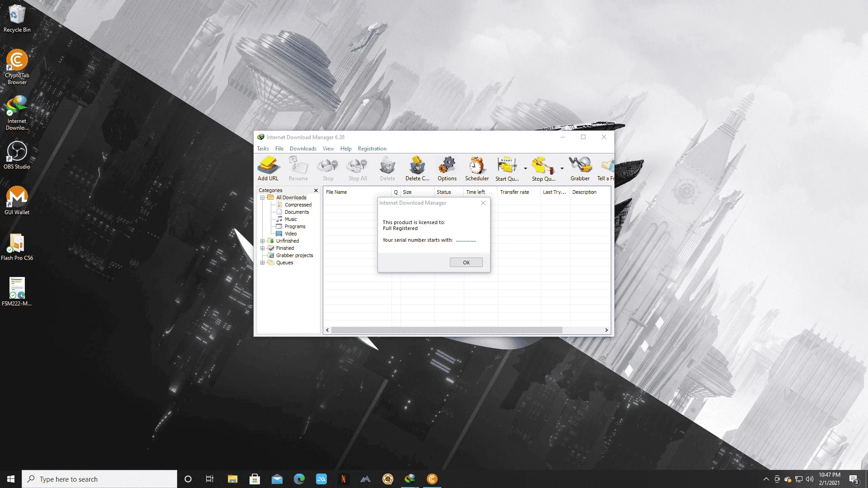Image resolution: width=868 pixels, height=488 pixels.
Task: Expand the Unfinished category node
Action: (x=262, y=241)
